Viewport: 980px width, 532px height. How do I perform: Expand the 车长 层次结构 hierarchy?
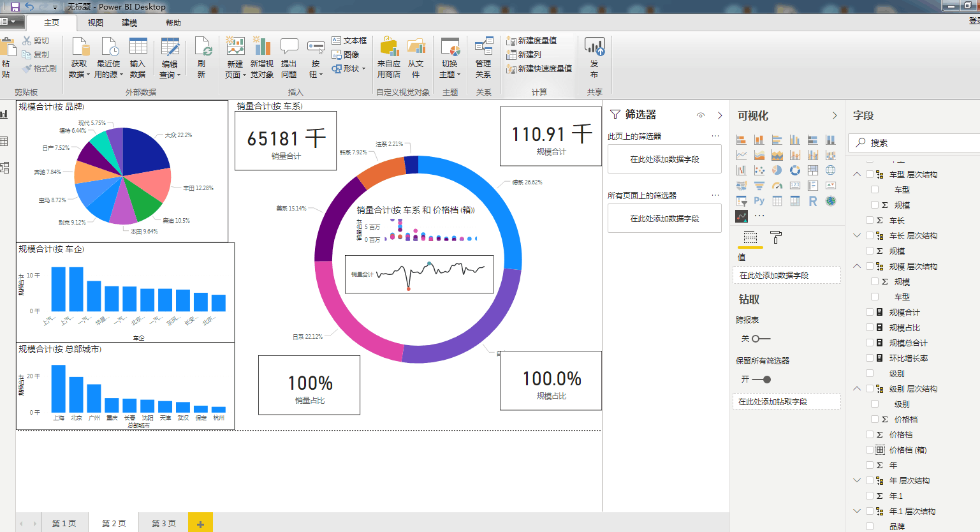coord(857,235)
